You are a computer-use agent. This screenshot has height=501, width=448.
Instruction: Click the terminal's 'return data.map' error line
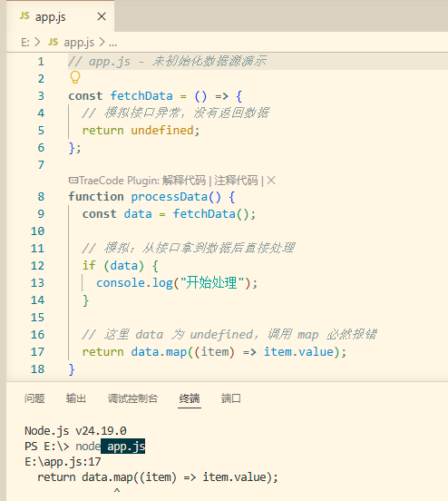158,477
